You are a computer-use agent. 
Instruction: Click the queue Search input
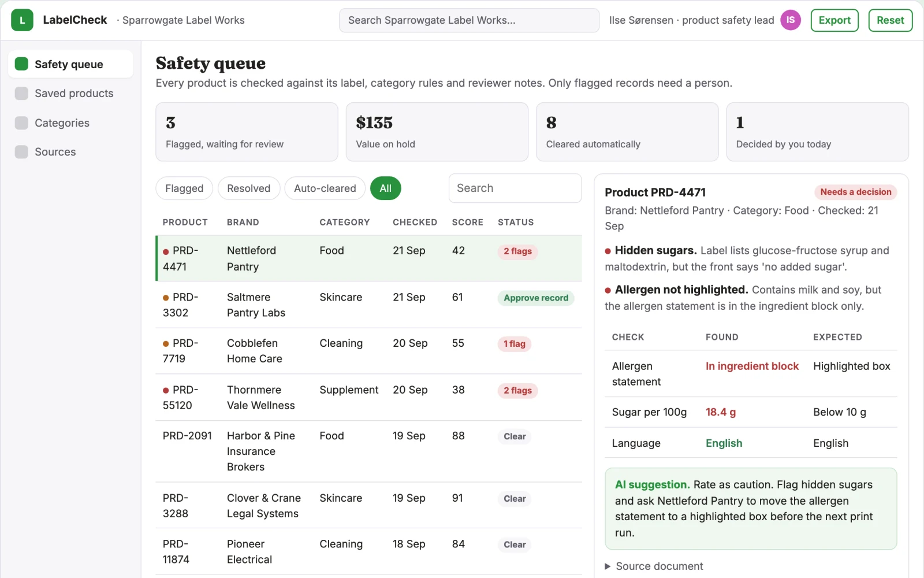(x=515, y=188)
